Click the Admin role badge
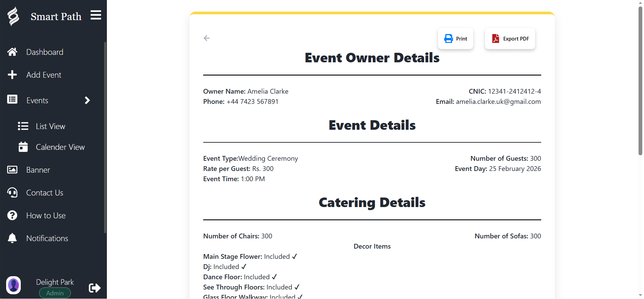This screenshot has width=644, height=299. 55,293
